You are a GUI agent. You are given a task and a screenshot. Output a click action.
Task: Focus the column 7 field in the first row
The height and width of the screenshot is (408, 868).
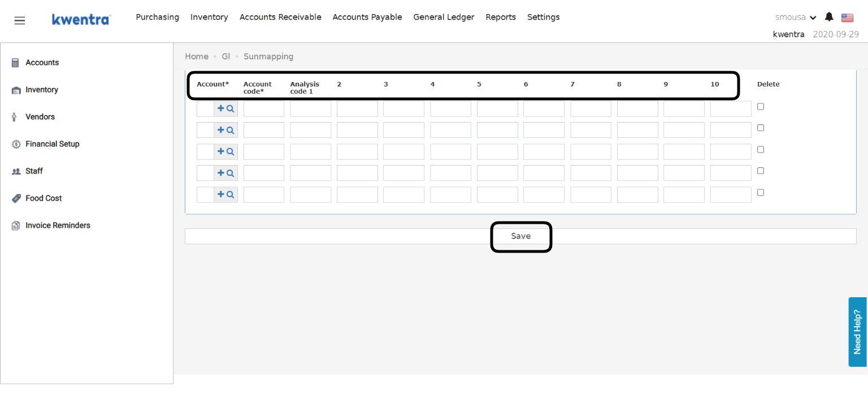tap(591, 108)
